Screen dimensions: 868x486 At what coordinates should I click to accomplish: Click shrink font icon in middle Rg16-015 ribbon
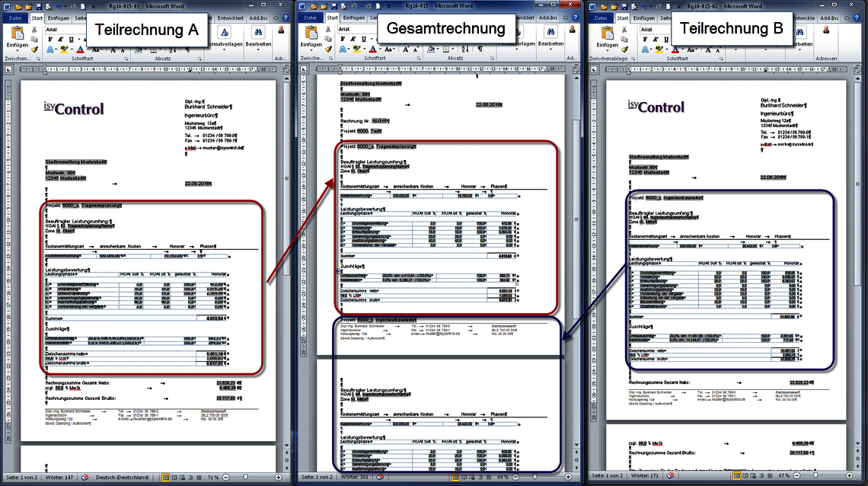(416, 50)
